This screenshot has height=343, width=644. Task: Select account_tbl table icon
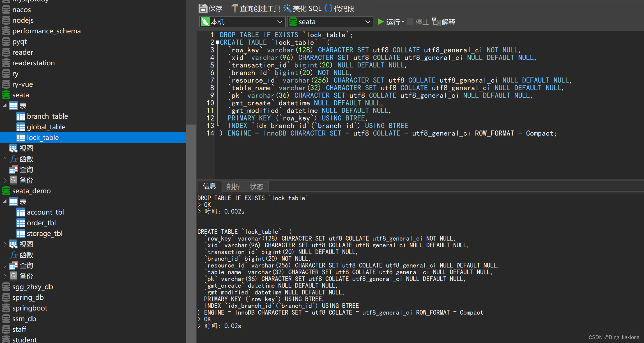tap(20, 212)
